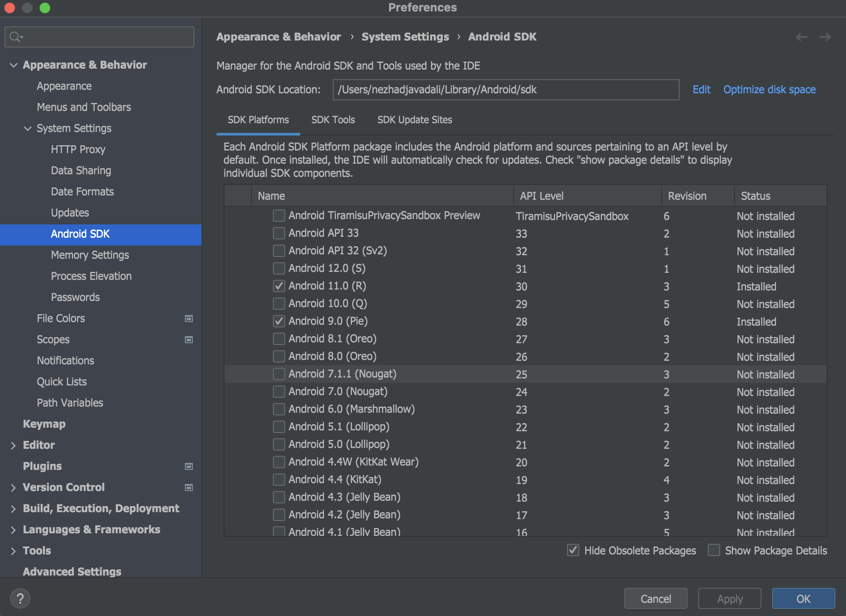Screen dimensions: 846x616
Task: Check the Android 4.4 (KitKat) checkbox
Action: click(279, 480)
